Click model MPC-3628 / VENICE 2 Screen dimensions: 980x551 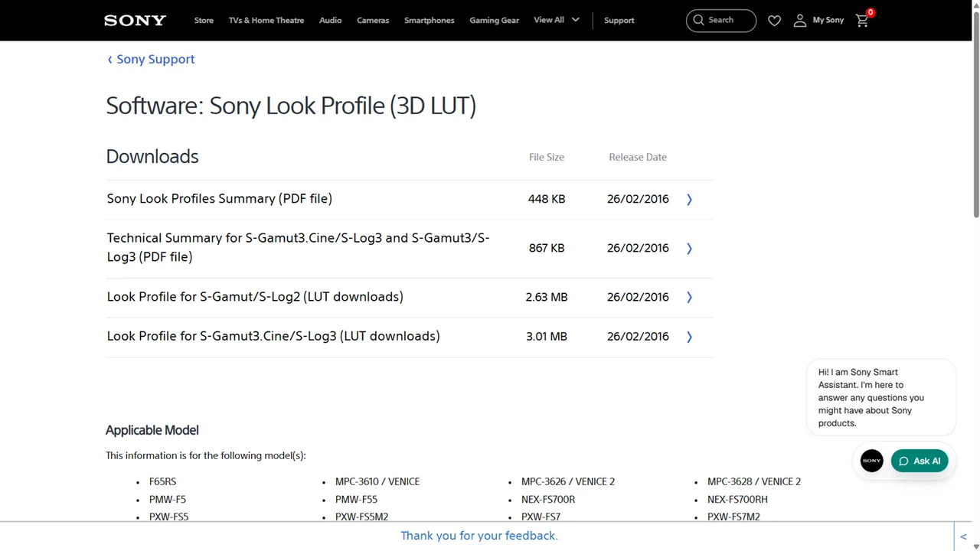coord(754,481)
